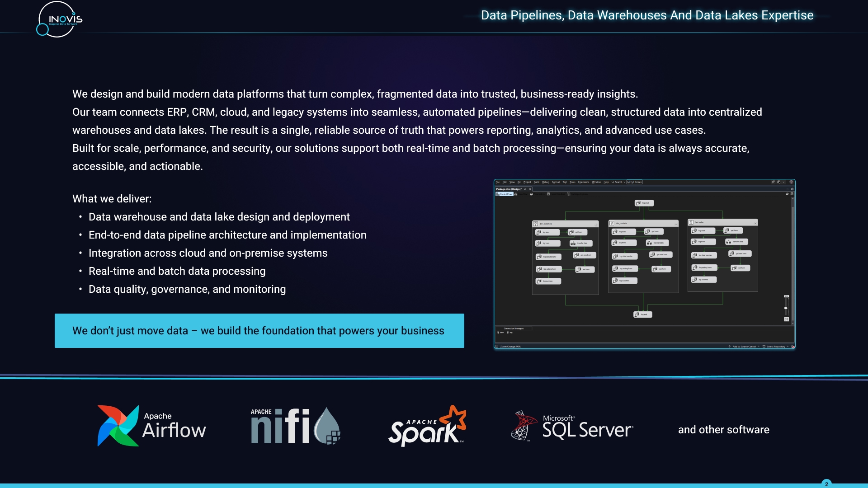Click Select Repository in status bar
The image size is (868, 488).
coord(776,347)
